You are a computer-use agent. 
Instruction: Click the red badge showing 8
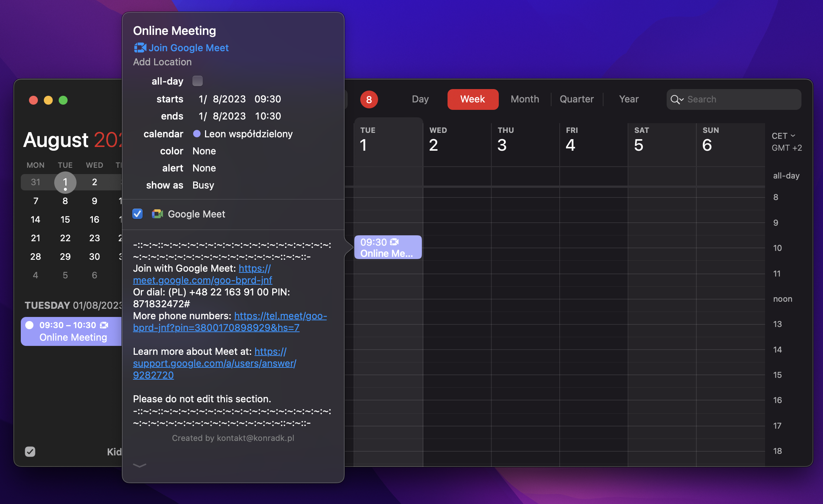(369, 99)
